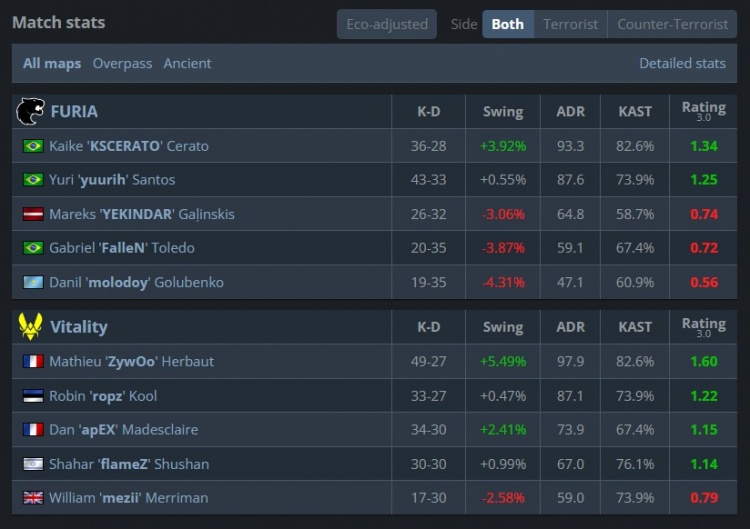750x529 pixels.
Task: Select the Both side filter
Action: [507, 24]
